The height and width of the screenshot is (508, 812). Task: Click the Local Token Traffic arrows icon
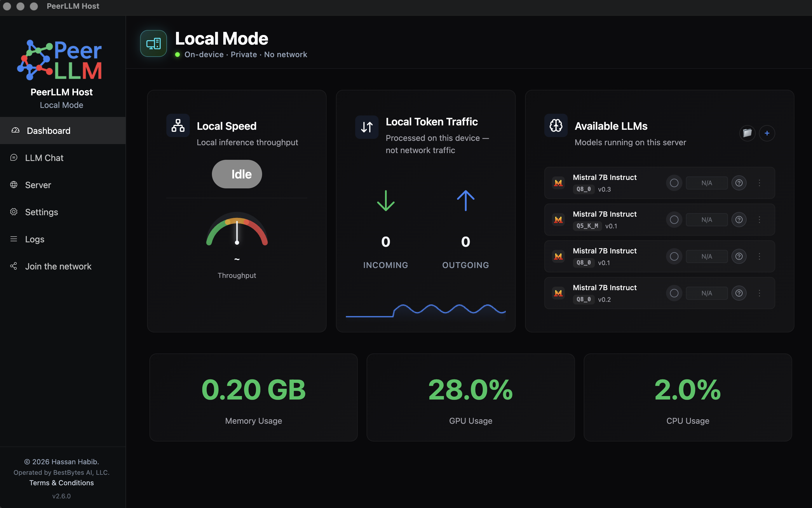click(x=367, y=127)
